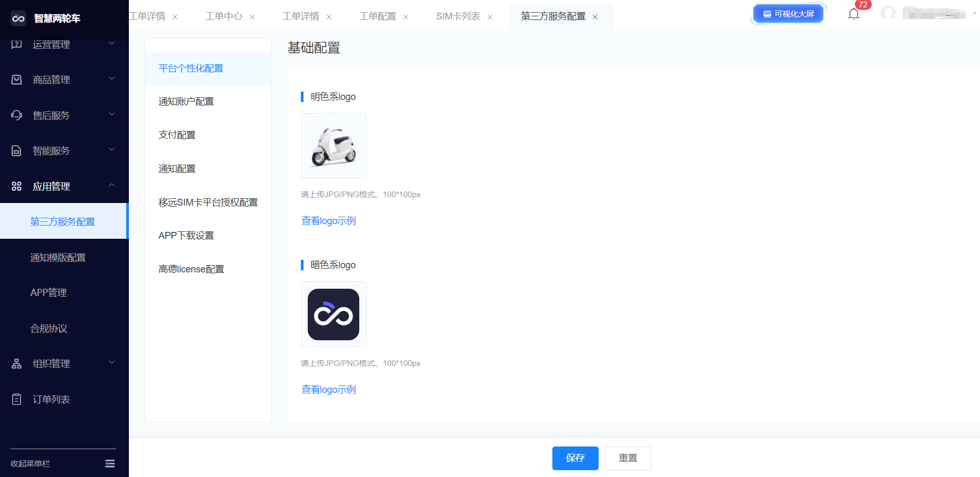Click the 重置 button

click(x=628, y=458)
